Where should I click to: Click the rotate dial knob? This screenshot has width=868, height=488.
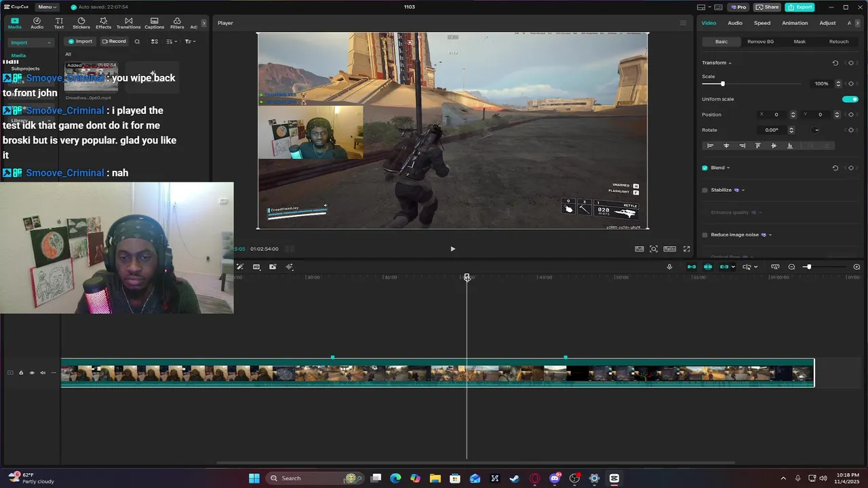[816, 130]
